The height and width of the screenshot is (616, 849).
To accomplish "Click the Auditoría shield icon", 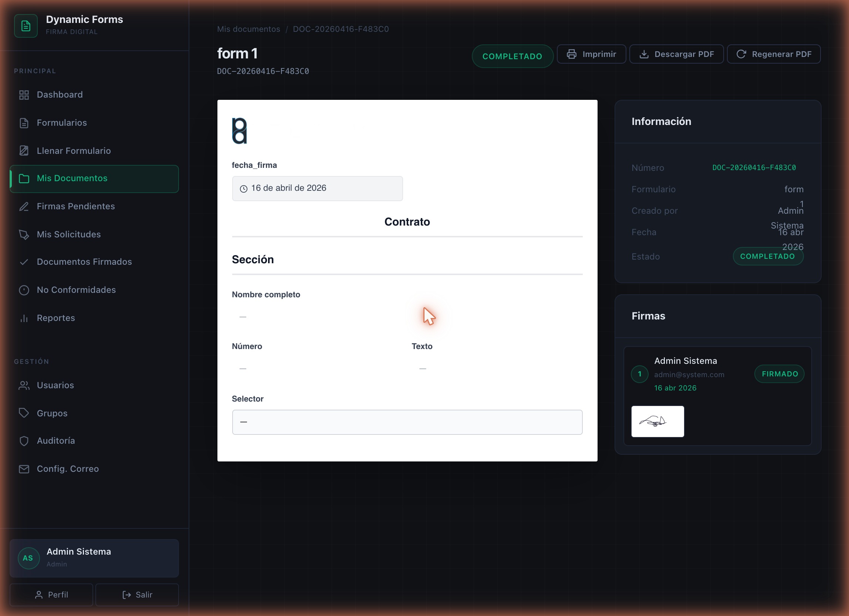I will tap(24, 441).
